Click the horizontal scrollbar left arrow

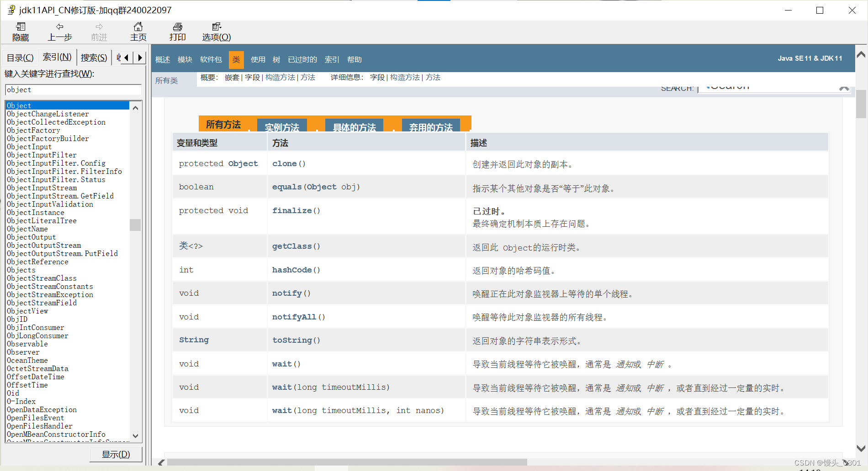(x=161, y=462)
